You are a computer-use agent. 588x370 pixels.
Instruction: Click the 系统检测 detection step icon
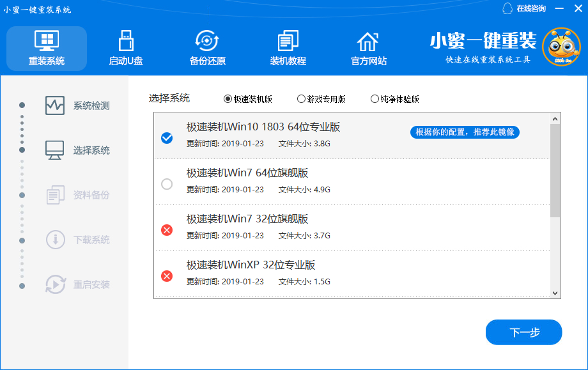52,104
